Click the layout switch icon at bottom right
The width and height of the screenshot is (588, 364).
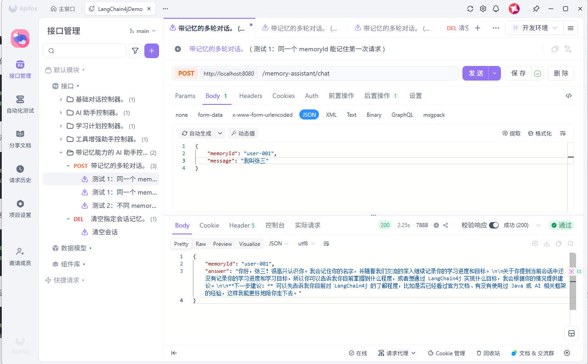(572, 333)
